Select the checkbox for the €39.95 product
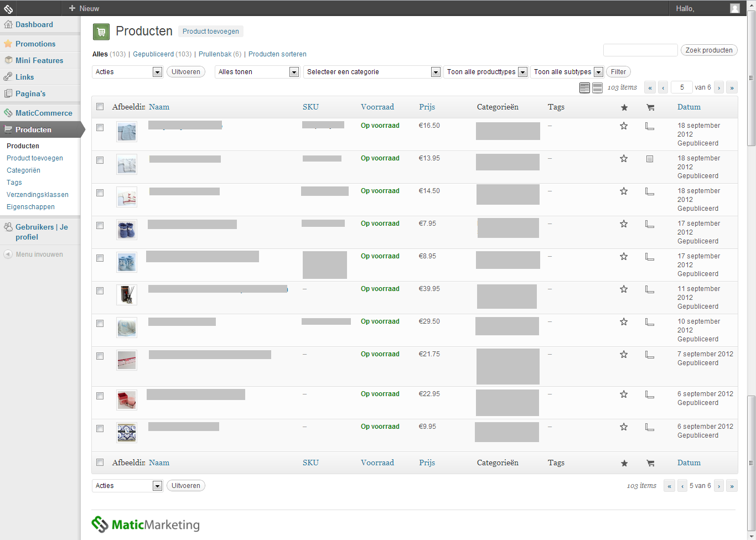Image resolution: width=756 pixels, height=540 pixels. tap(100, 291)
